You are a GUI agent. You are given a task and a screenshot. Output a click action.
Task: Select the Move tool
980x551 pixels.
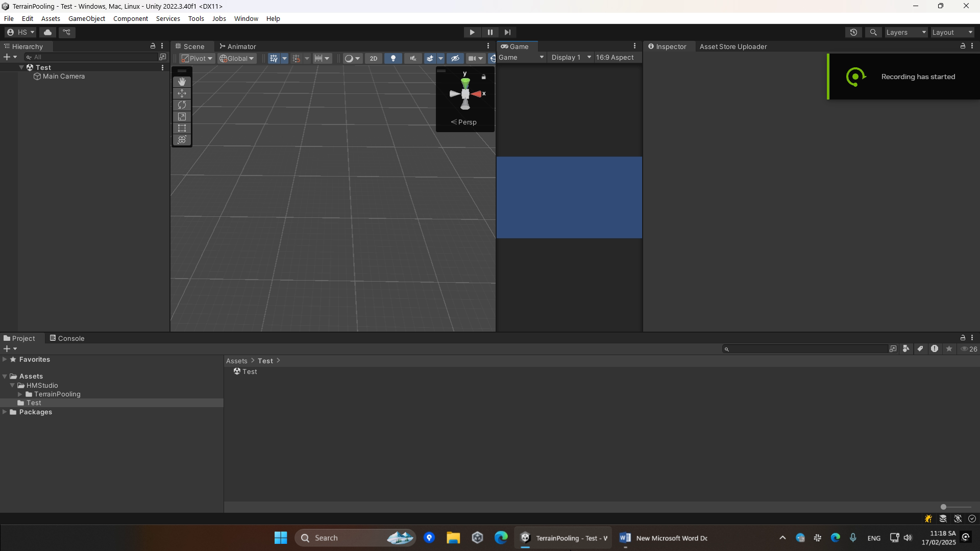pos(182,93)
